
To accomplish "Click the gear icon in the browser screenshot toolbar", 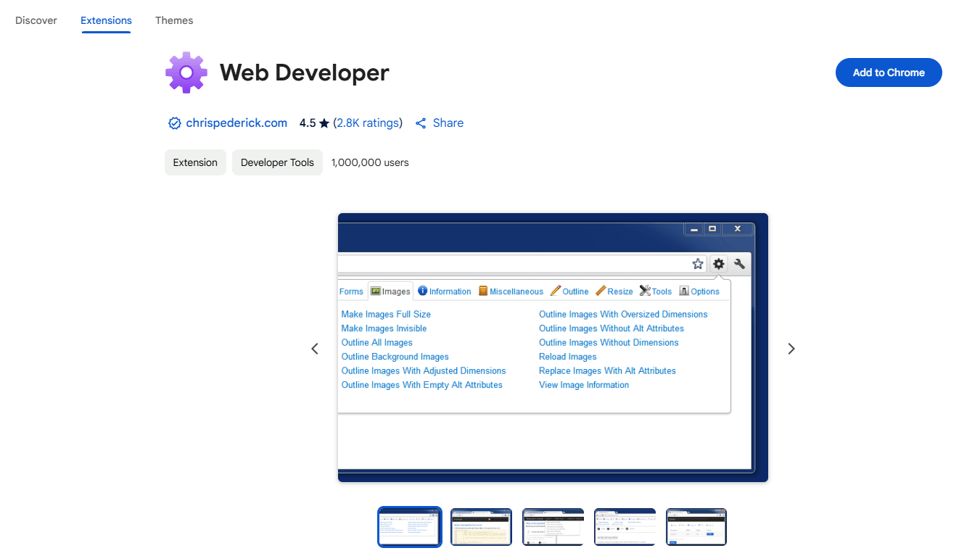I will pos(718,264).
